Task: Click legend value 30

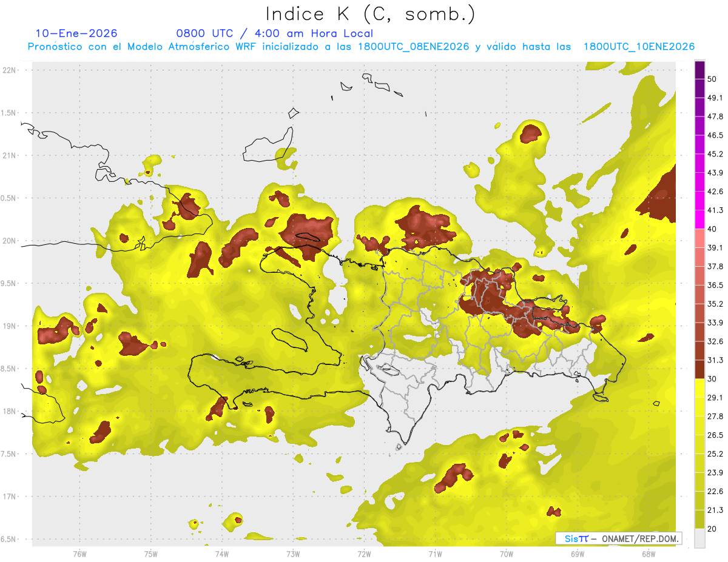Action: [x=712, y=379]
